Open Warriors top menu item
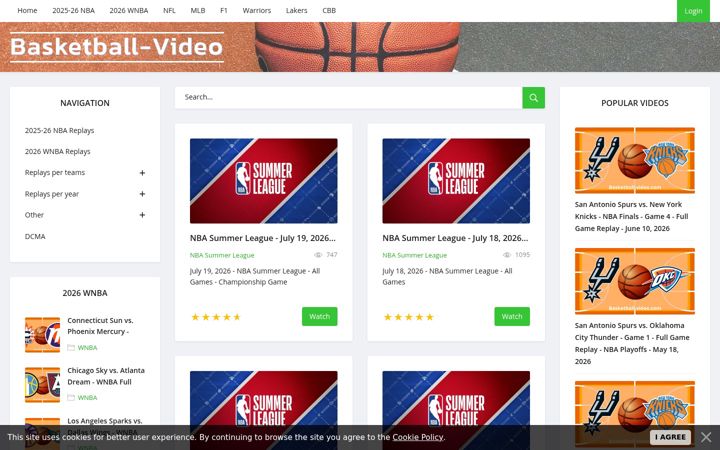720x450 pixels. point(257,11)
